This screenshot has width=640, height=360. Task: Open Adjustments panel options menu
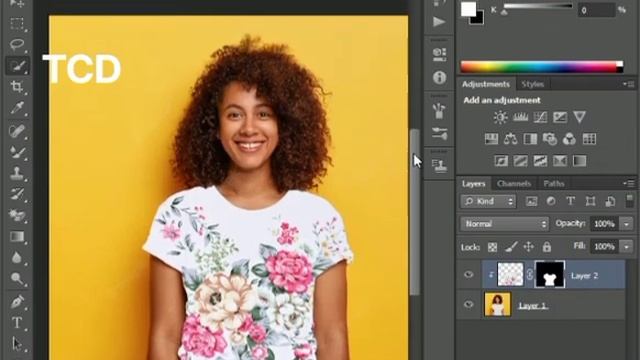click(x=629, y=84)
